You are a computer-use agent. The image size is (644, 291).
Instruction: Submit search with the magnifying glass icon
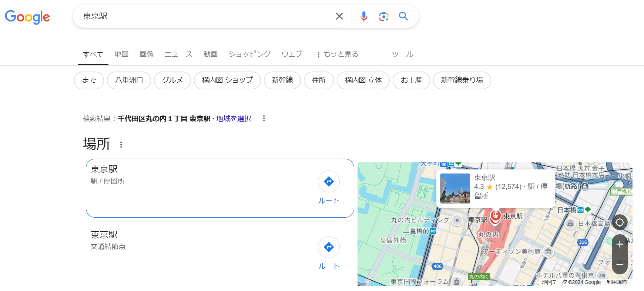[x=403, y=16]
